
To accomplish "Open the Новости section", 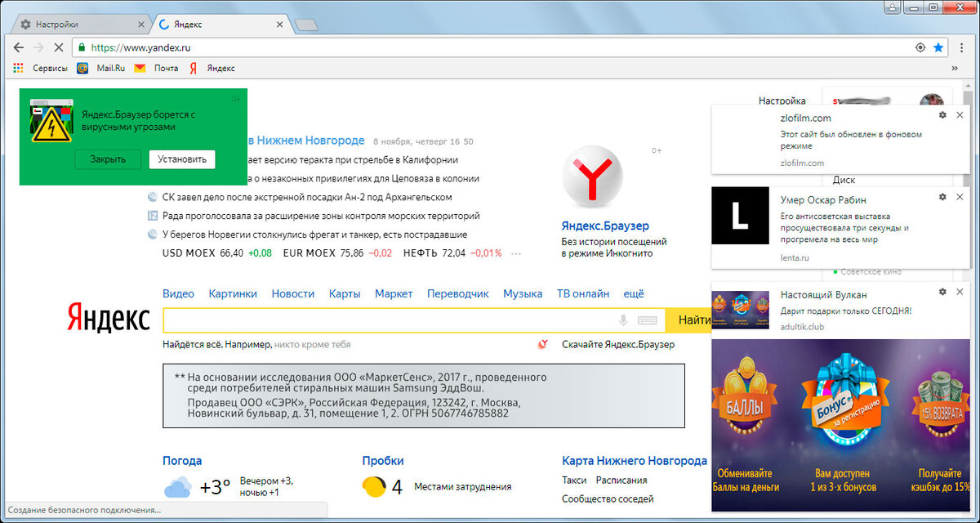I will 293,293.
